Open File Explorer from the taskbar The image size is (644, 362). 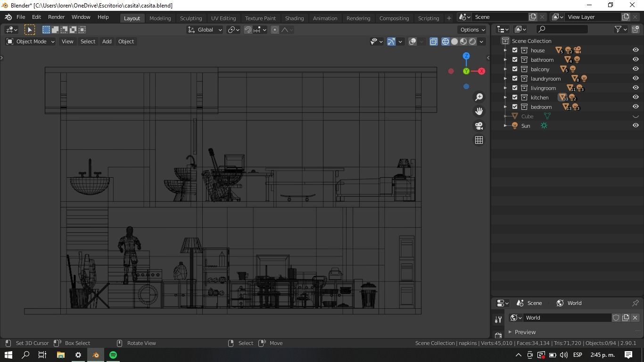60,355
